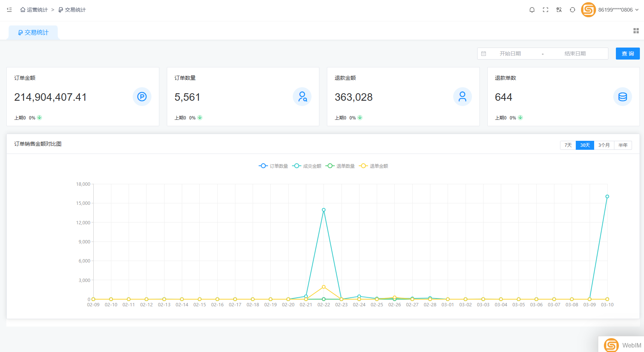Screen dimensions: 644x352
Task: Click the 退款单数 database icon
Action: (622, 97)
